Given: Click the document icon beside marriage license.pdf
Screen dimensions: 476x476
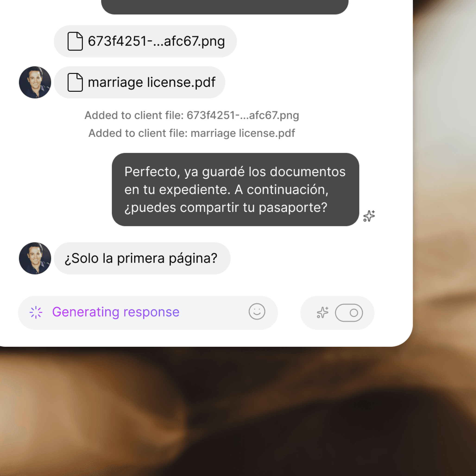Looking at the screenshot, I should [75, 82].
